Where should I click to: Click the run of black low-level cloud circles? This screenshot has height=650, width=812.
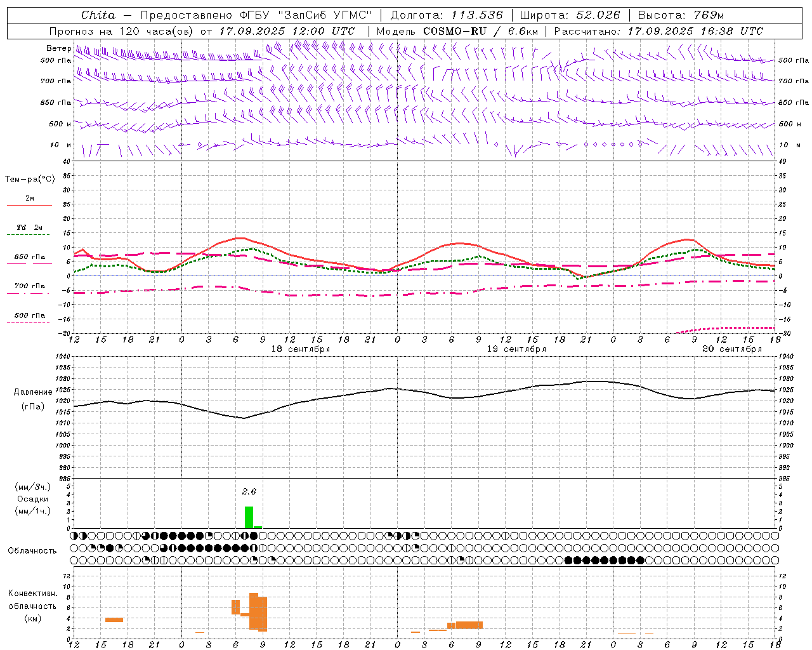tap(605, 560)
